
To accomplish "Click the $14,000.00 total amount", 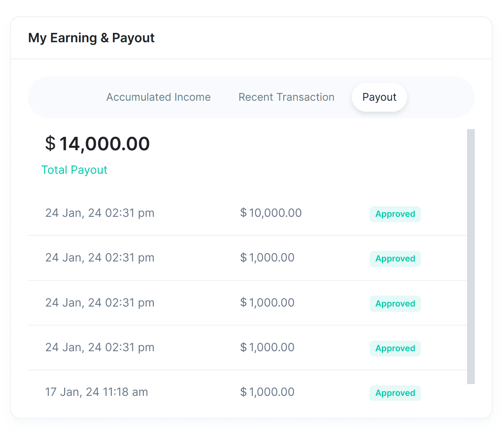I will pos(97,144).
